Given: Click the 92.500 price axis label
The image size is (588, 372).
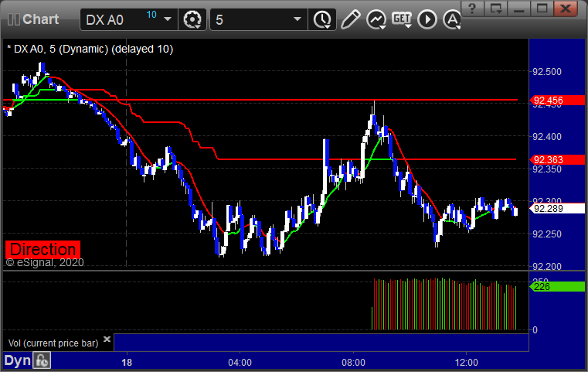Looking at the screenshot, I should 547,72.
